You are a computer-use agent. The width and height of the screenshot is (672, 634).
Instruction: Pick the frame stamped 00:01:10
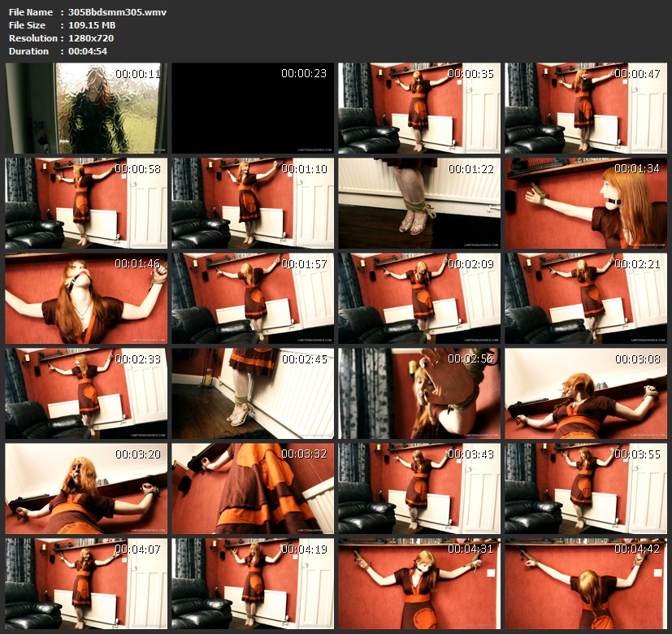(x=253, y=204)
